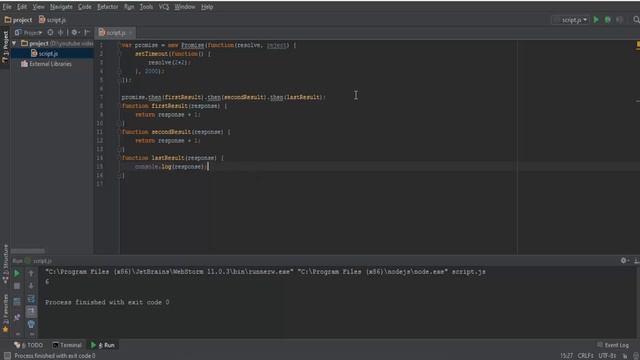Clear Run console with the trash icon
Viewport: 640px width, 360px height.
(31, 325)
